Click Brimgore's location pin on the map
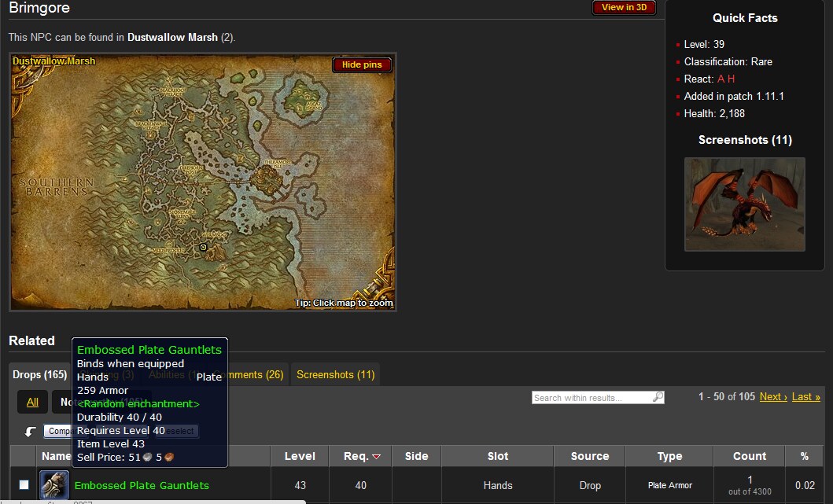Image resolution: width=833 pixels, height=504 pixels. point(203,247)
